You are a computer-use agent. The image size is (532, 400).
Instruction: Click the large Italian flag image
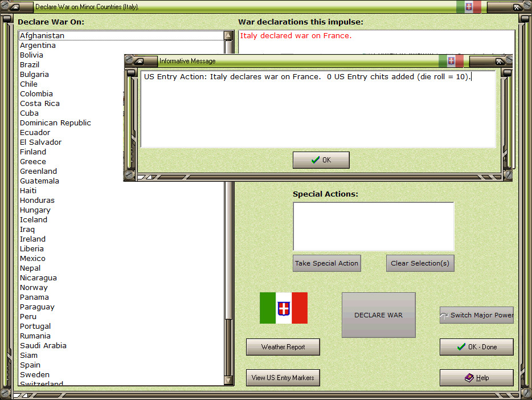tap(284, 308)
